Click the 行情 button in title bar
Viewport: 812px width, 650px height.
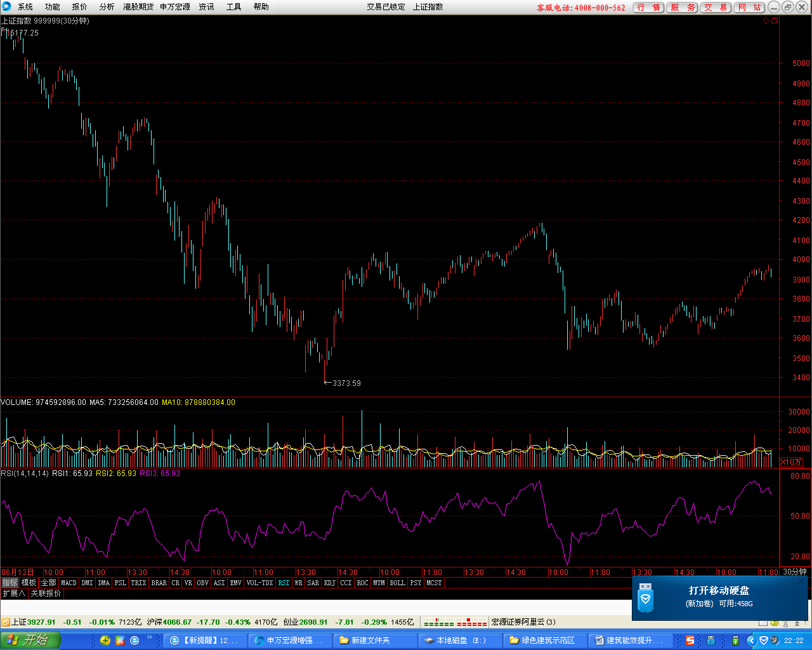coord(649,8)
